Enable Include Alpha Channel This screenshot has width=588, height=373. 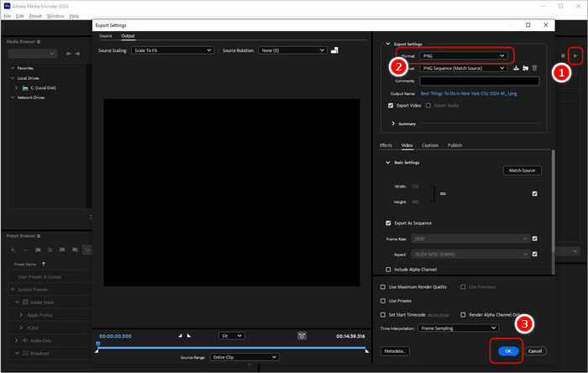(388, 270)
